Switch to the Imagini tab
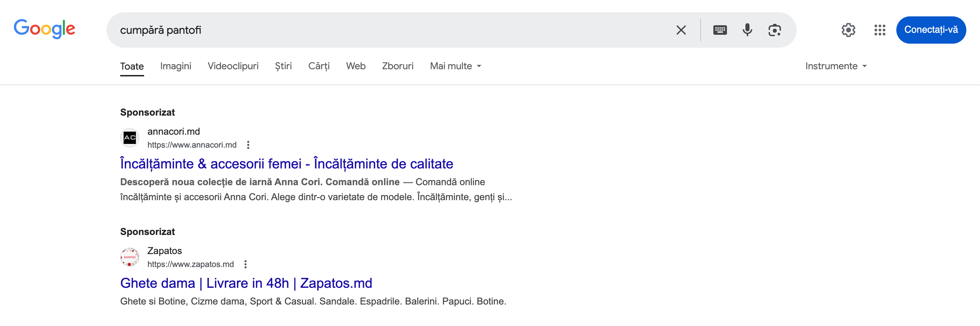Viewport: 980px width, 326px height. pyautogui.click(x=176, y=66)
